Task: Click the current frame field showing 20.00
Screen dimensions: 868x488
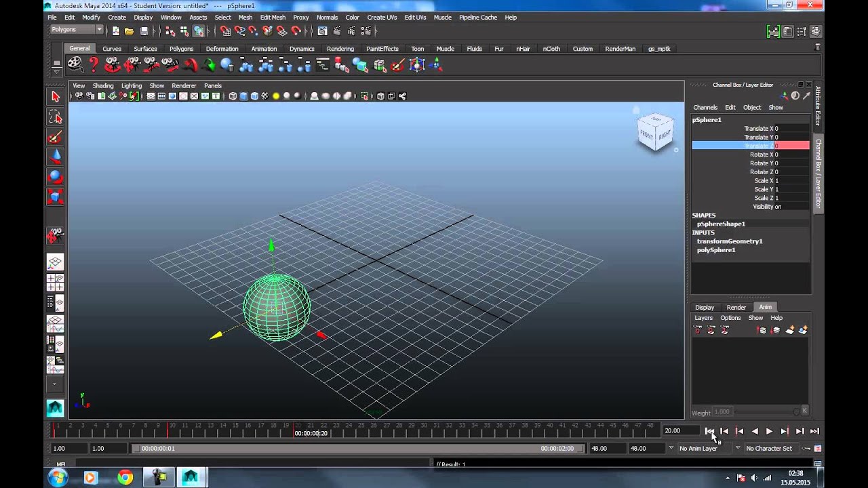Action: coord(681,431)
